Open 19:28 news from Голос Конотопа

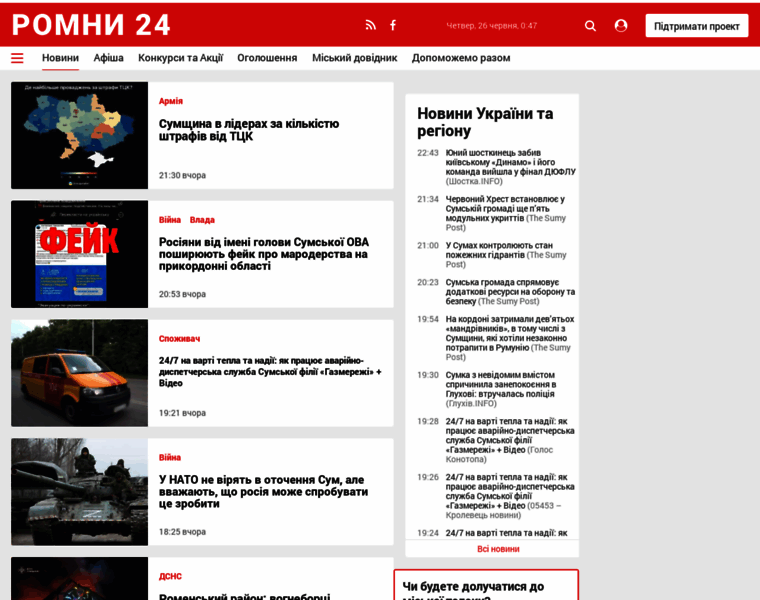pos(510,440)
